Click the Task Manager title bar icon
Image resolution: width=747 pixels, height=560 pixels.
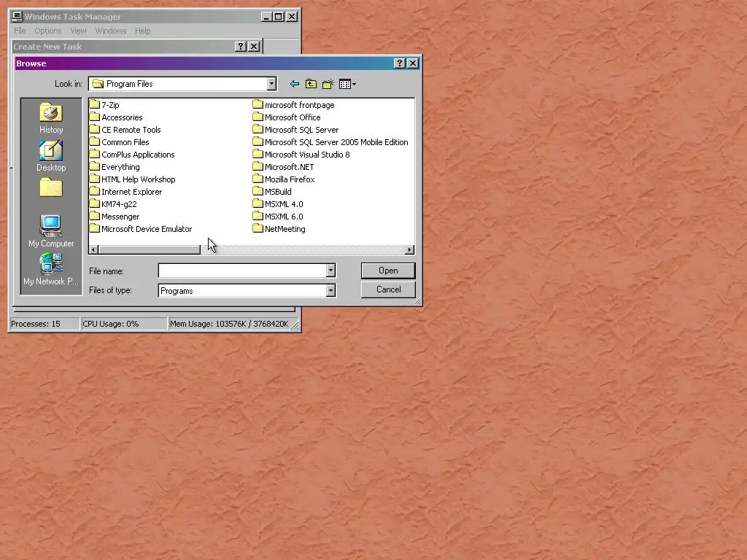click(x=18, y=17)
